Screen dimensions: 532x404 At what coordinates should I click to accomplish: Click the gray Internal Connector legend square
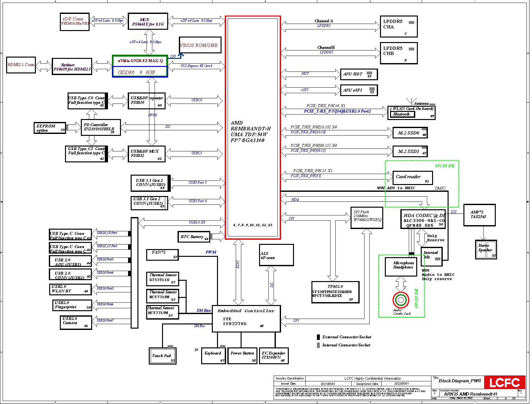click(x=318, y=345)
